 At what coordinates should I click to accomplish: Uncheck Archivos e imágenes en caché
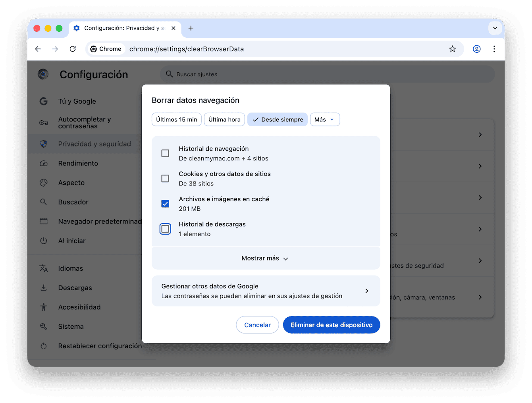tap(165, 203)
